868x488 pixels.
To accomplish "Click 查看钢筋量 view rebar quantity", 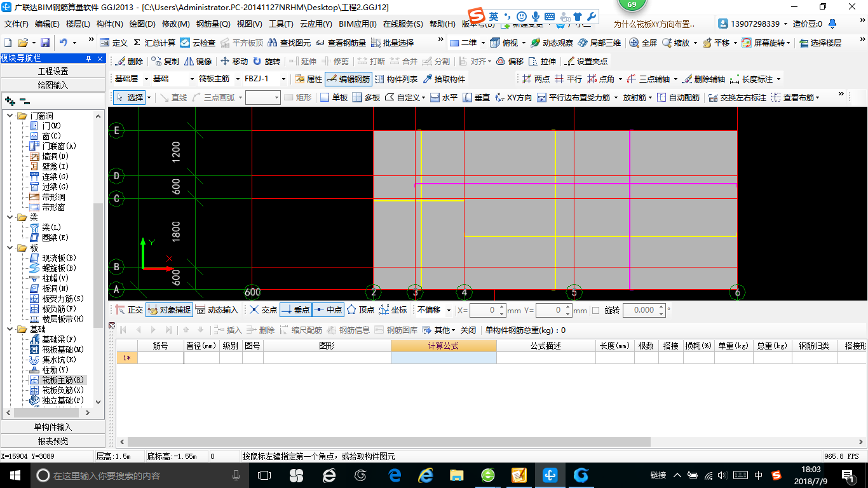I will (341, 43).
